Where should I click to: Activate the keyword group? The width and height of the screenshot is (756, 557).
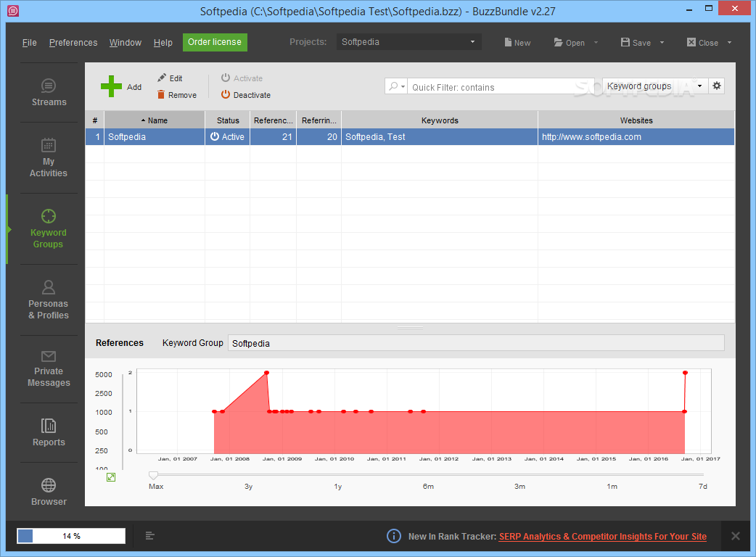point(242,78)
